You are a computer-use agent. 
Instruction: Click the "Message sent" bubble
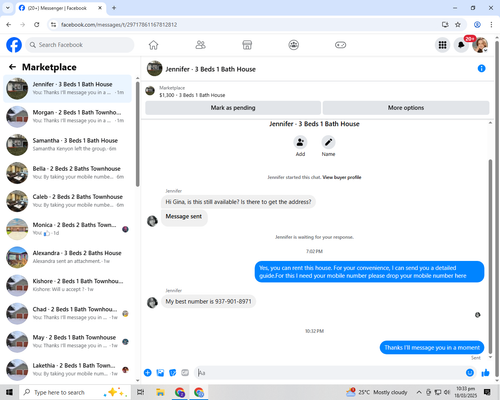click(184, 217)
